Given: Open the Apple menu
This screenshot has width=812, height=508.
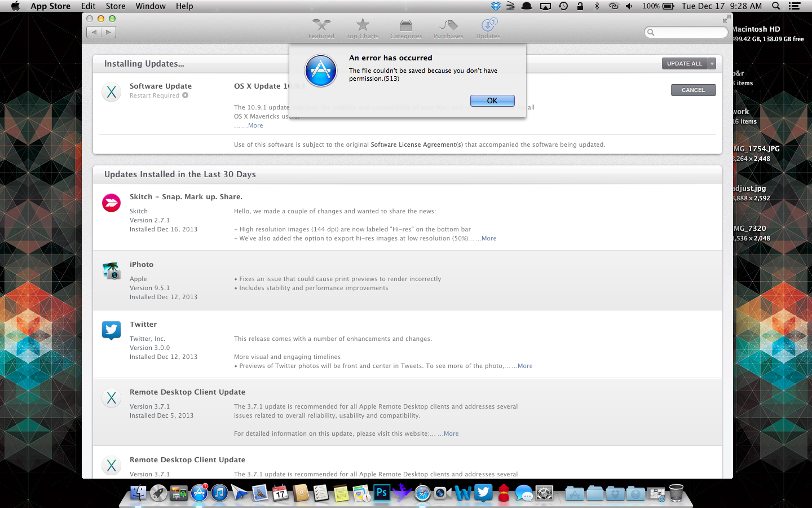Looking at the screenshot, I should (x=15, y=6).
